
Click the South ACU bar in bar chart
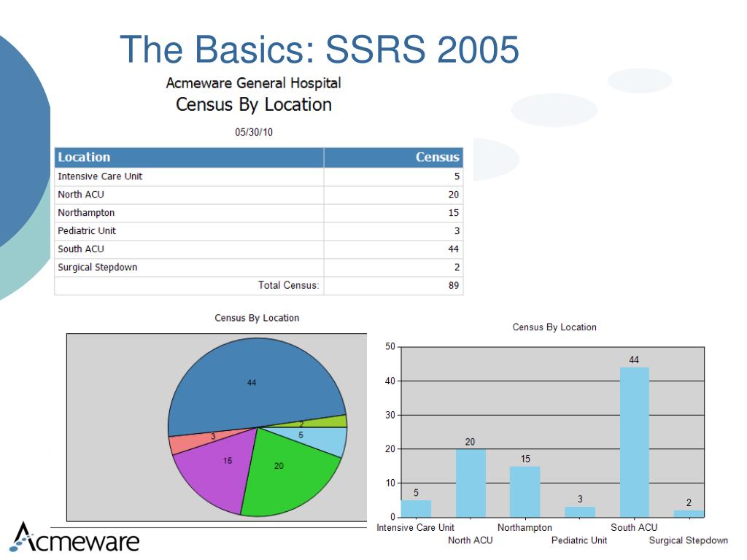pyautogui.click(x=634, y=443)
